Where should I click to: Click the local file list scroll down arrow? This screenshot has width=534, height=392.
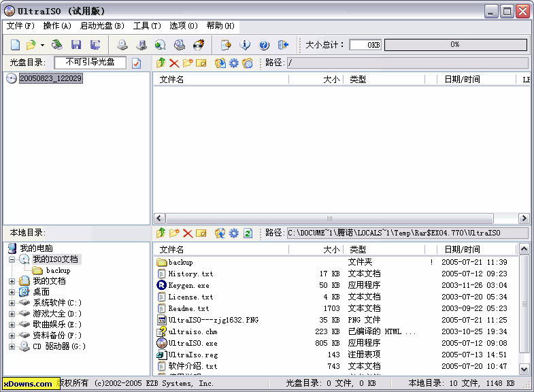click(x=524, y=369)
